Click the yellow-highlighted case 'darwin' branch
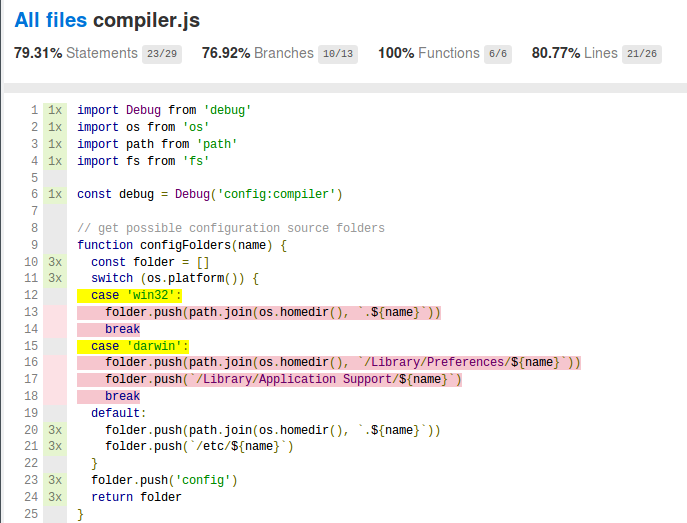 pyautogui.click(x=133, y=346)
